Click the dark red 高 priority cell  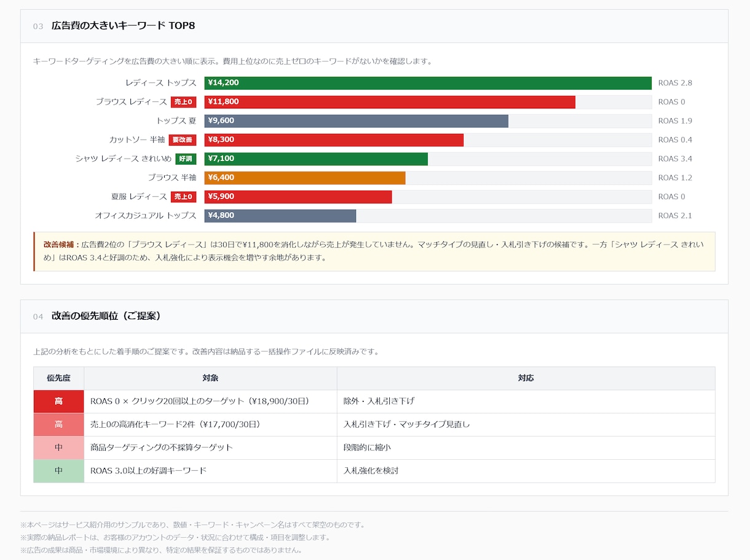click(x=58, y=401)
